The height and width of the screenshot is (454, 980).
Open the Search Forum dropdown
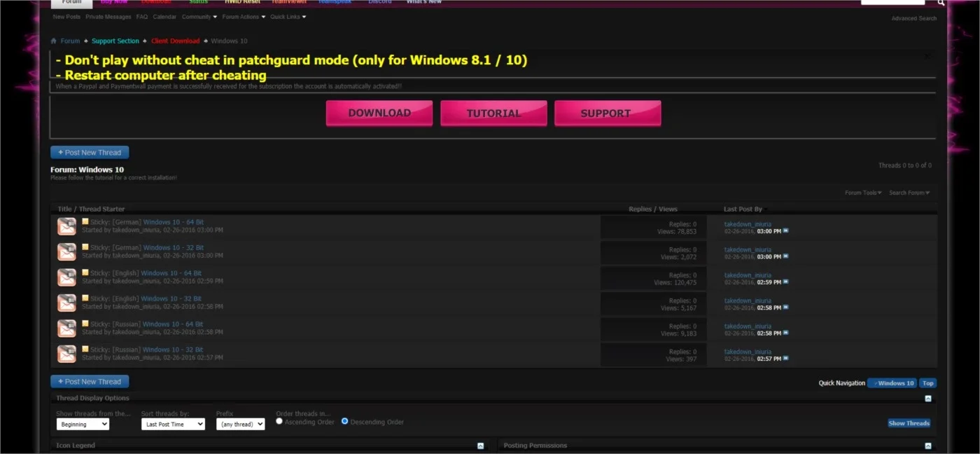click(909, 193)
